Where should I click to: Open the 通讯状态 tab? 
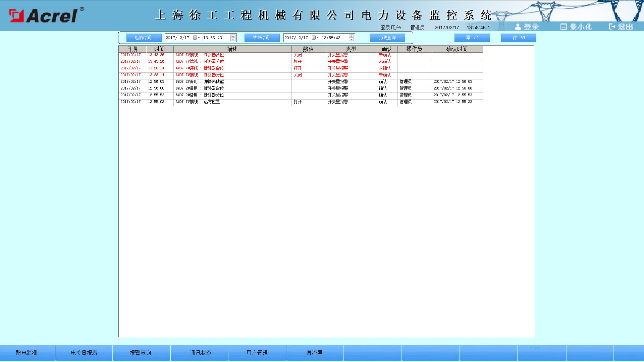(201, 353)
